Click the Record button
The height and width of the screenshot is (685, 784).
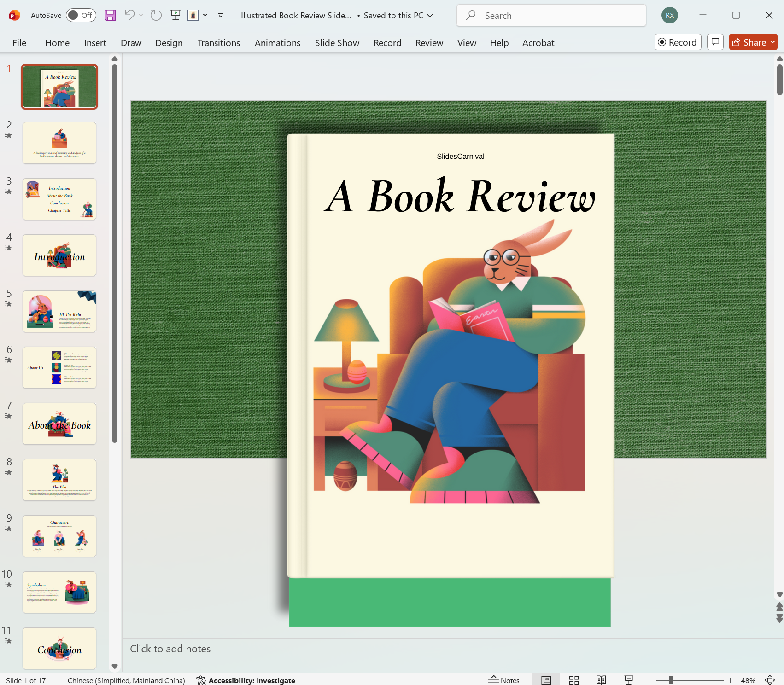coord(678,42)
